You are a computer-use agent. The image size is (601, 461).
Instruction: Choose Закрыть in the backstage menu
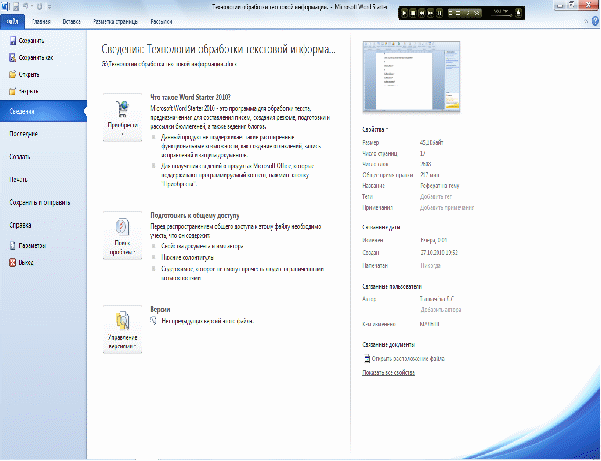point(24,91)
